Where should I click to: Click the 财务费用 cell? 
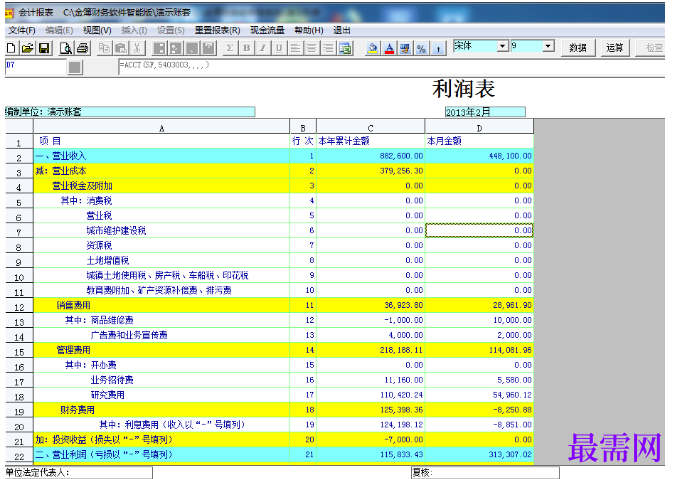(x=162, y=410)
